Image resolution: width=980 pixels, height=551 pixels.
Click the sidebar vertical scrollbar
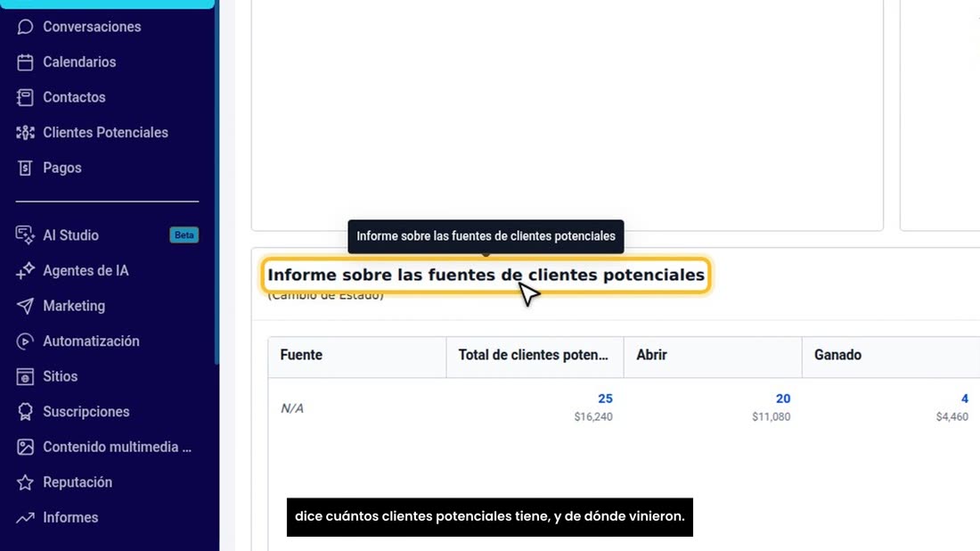pos(216,181)
